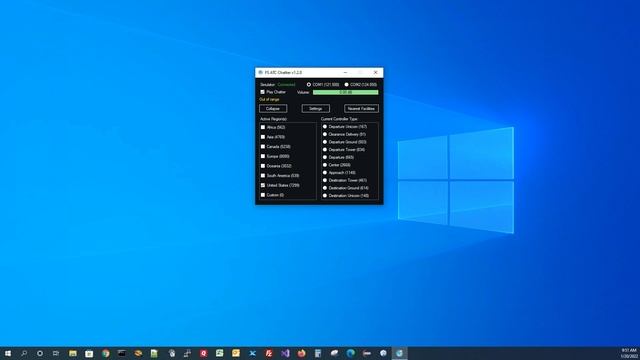
Task: Select Center controller type
Action: click(x=325, y=165)
